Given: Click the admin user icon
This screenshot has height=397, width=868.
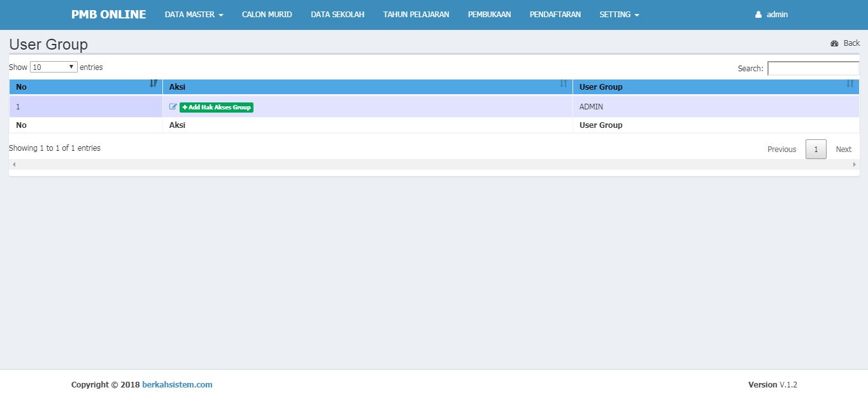Looking at the screenshot, I should [x=758, y=15].
